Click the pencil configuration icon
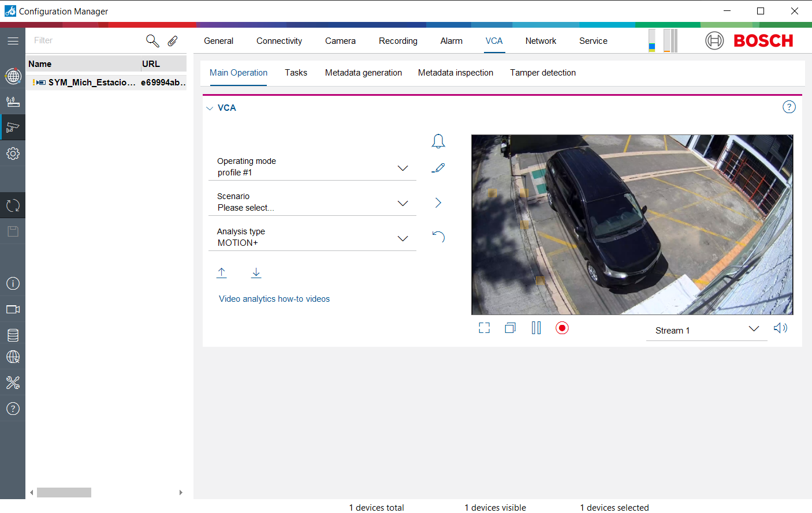Image resolution: width=812 pixels, height=513 pixels. 438,168
